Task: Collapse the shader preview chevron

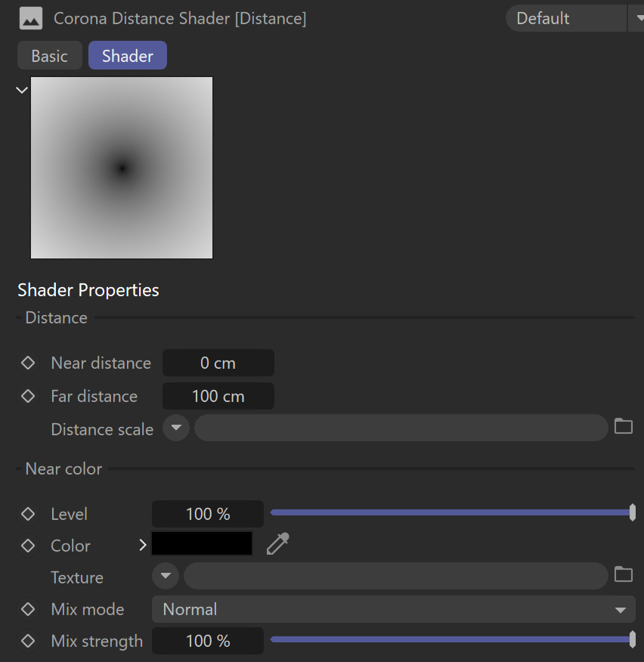Action: pyautogui.click(x=22, y=90)
